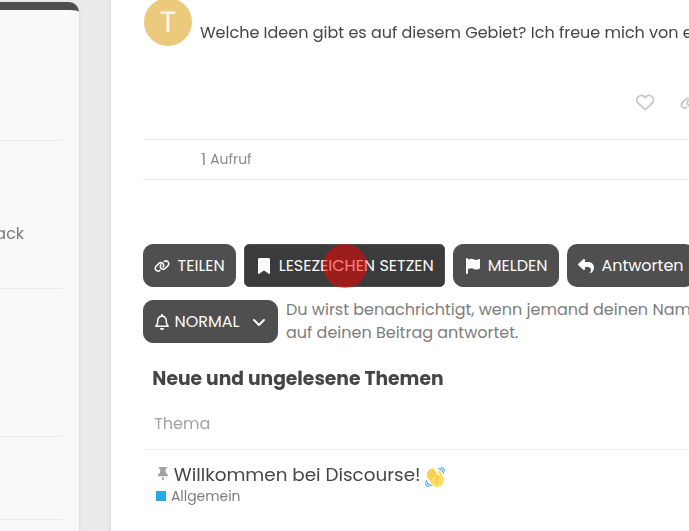Click the waving hand emoji in topic title
This screenshot has height=531, width=689.
pos(435,476)
